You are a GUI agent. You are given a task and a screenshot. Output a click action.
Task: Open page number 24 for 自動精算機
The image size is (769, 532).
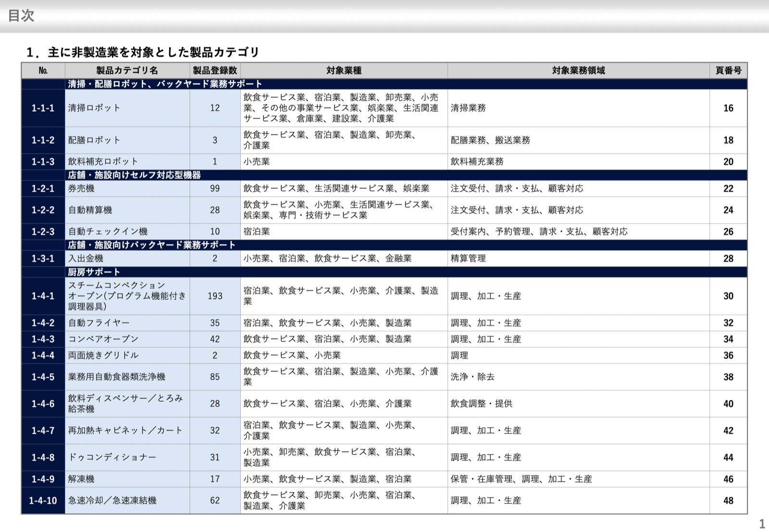point(728,210)
